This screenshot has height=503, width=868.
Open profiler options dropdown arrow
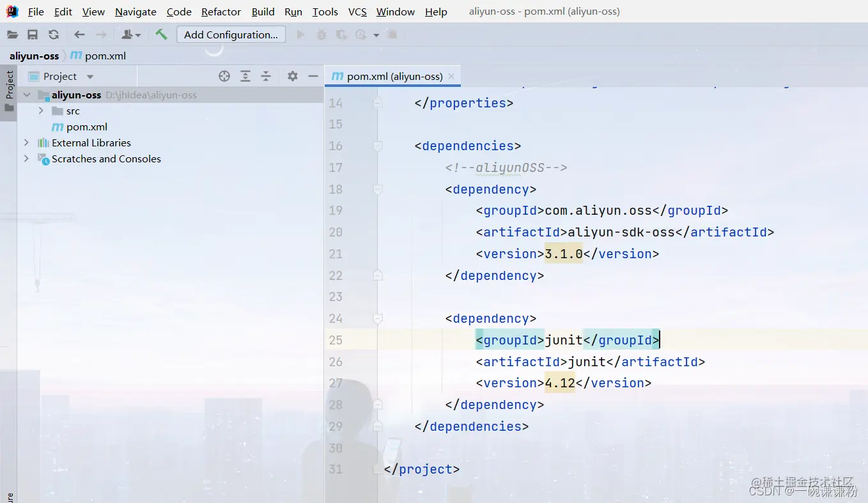pos(376,35)
